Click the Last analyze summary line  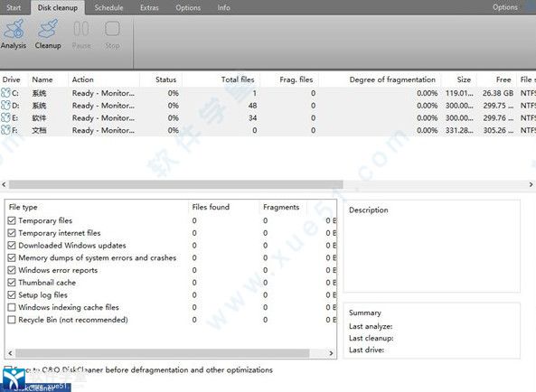[371, 326]
